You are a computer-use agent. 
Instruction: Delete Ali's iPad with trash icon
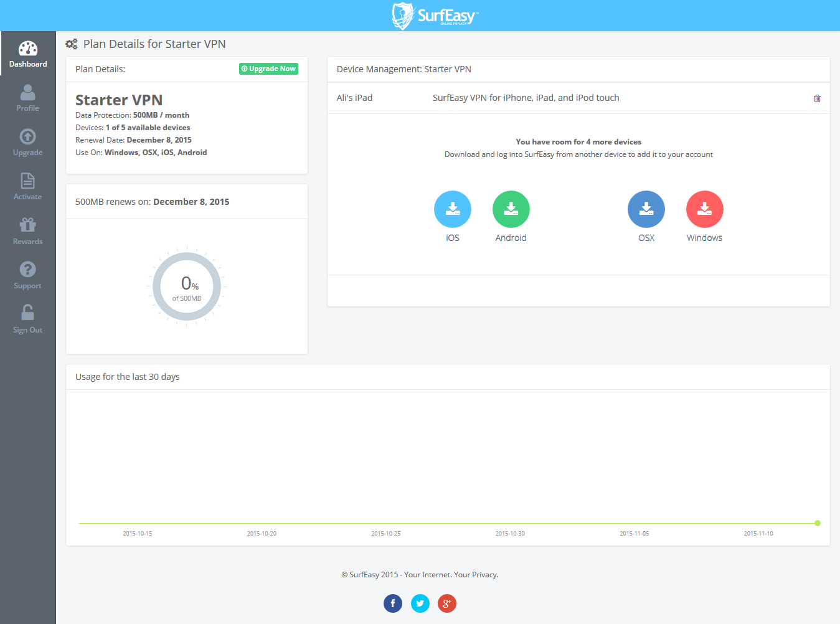pyautogui.click(x=817, y=98)
